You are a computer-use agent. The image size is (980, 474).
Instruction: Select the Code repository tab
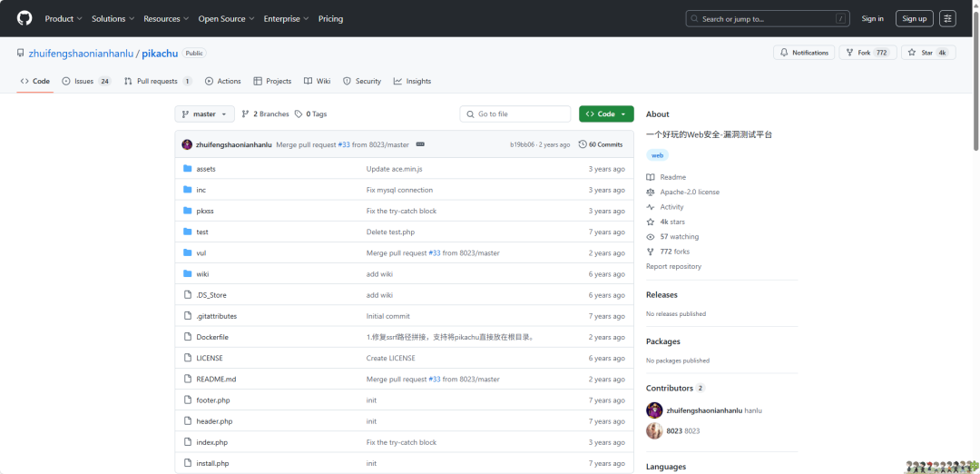(x=35, y=82)
